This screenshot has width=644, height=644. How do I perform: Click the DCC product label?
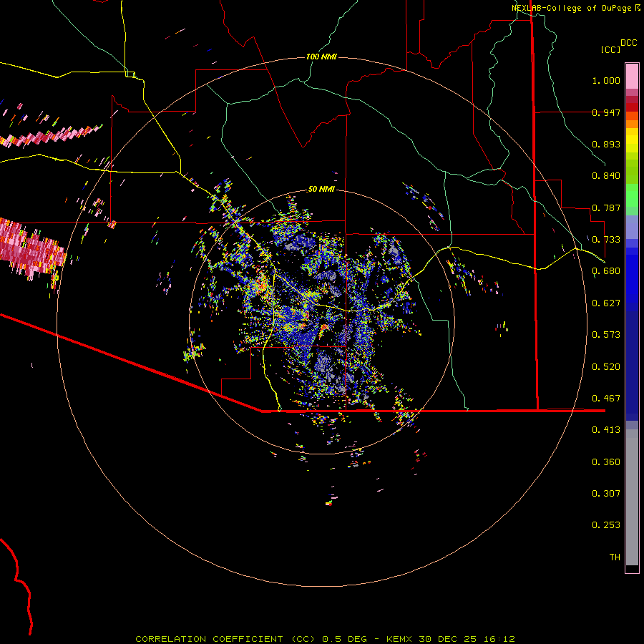(x=628, y=43)
